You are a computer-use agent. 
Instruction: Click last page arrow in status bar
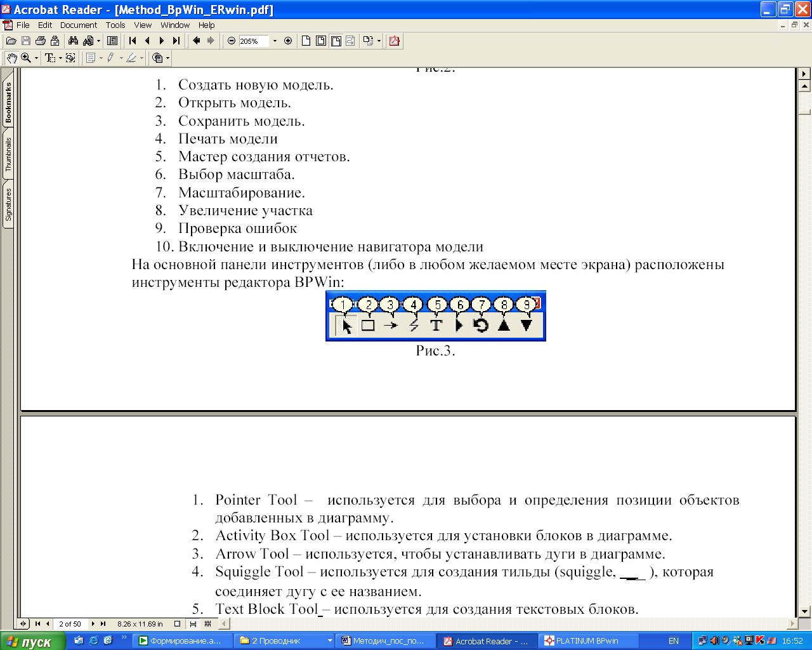pyautogui.click(x=103, y=624)
